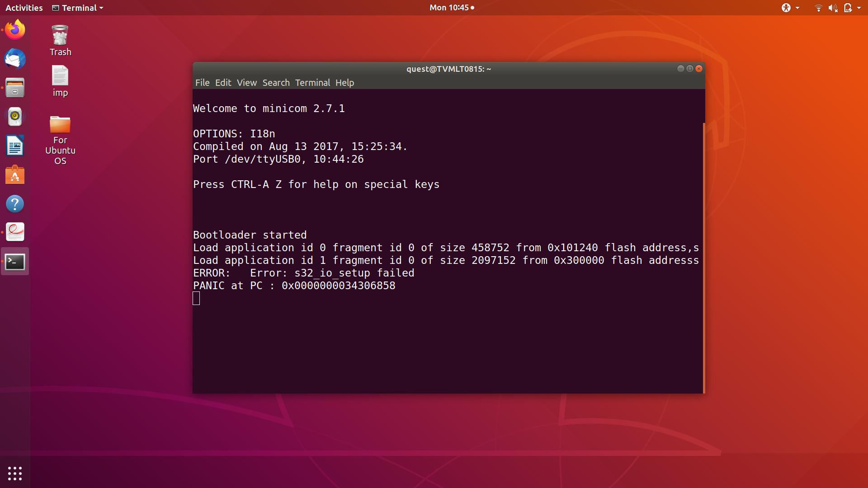Open Rhythmbox music player icon

pos(15,117)
